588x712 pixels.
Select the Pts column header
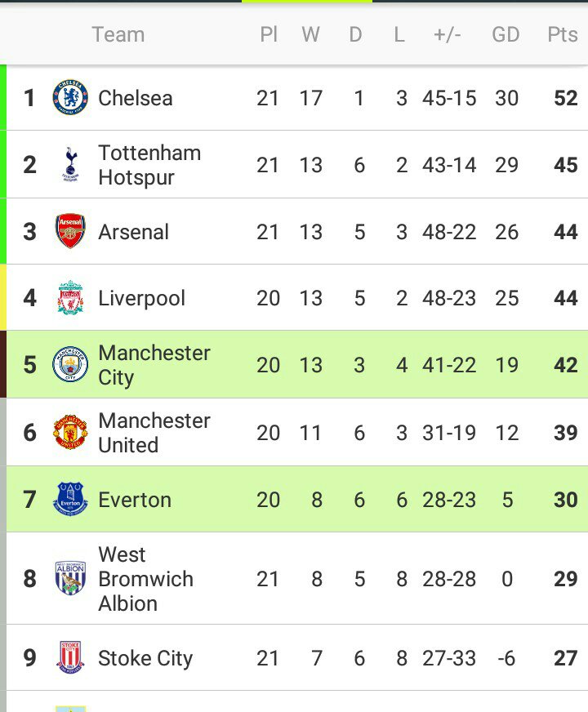[563, 34]
